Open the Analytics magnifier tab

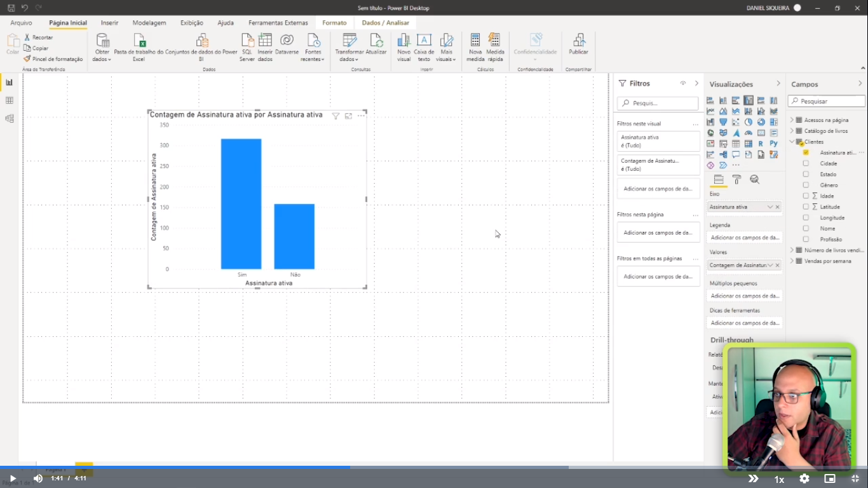754,180
